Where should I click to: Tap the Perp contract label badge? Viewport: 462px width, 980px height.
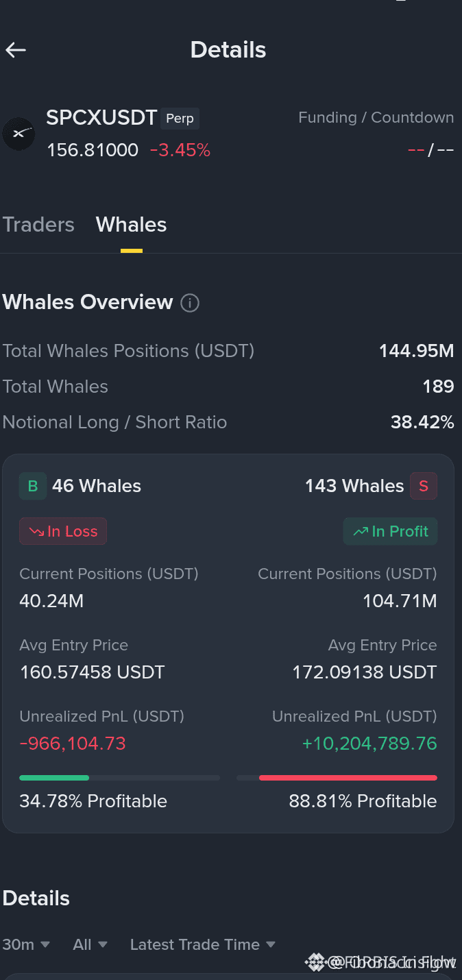[x=180, y=119]
